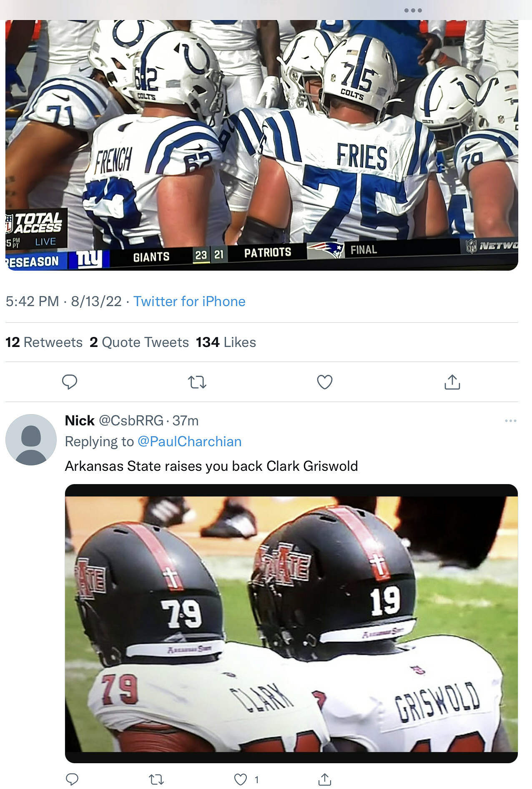
Task: Open Nick's profile by display name
Action: (x=80, y=420)
